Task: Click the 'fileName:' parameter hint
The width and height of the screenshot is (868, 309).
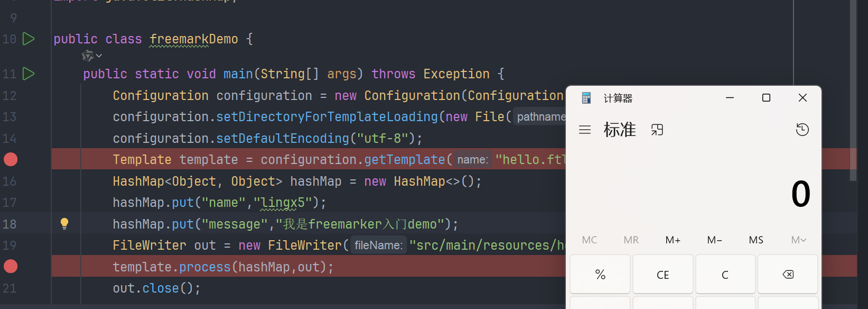Action: (378, 246)
